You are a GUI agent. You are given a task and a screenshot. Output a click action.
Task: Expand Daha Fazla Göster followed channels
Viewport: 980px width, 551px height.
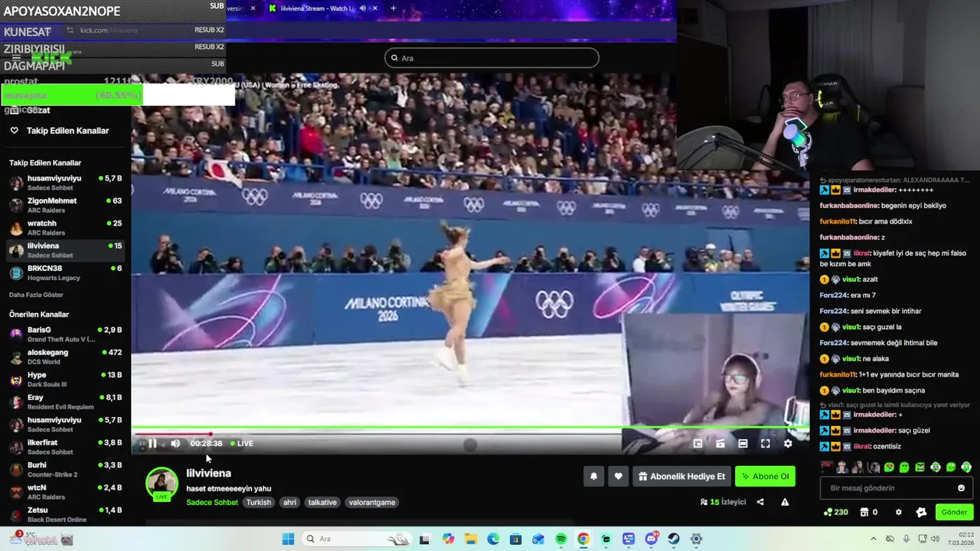click(36, 295)
